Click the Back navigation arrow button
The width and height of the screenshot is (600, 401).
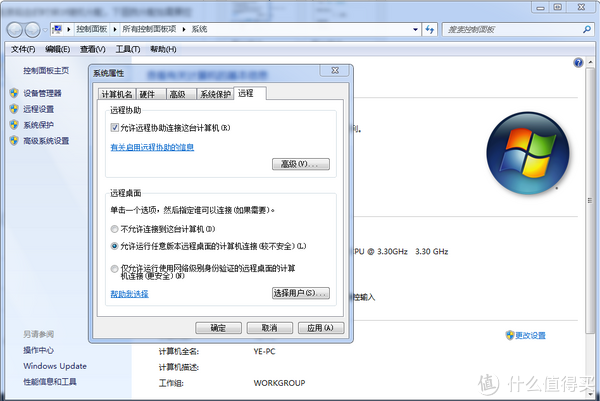(x=15, y=30)
